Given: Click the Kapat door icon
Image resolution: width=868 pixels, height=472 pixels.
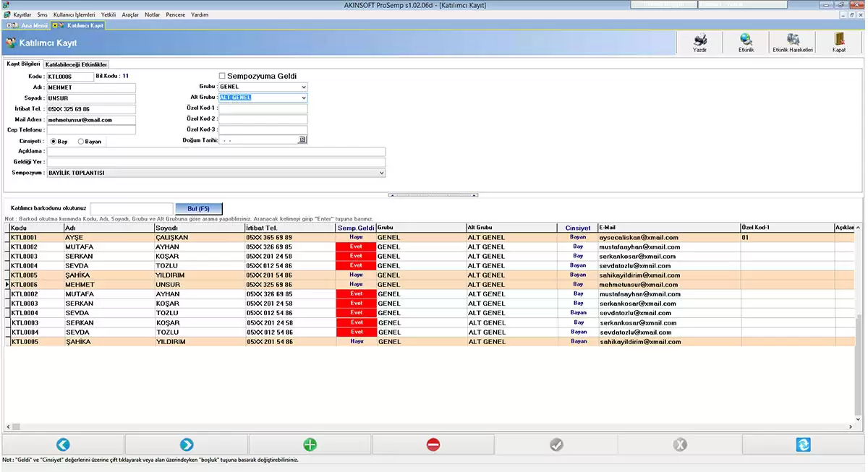Looking at the screenshot, I should point(838,41).
